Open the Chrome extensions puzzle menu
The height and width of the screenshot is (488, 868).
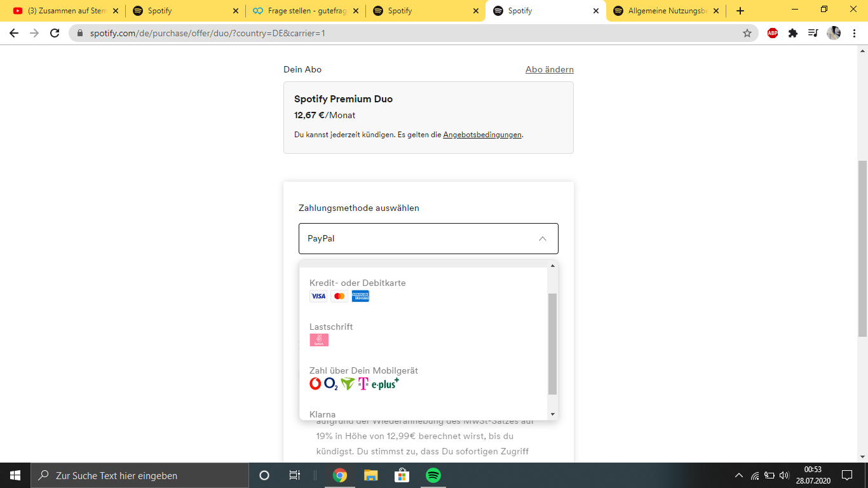[x=793, y=33]
